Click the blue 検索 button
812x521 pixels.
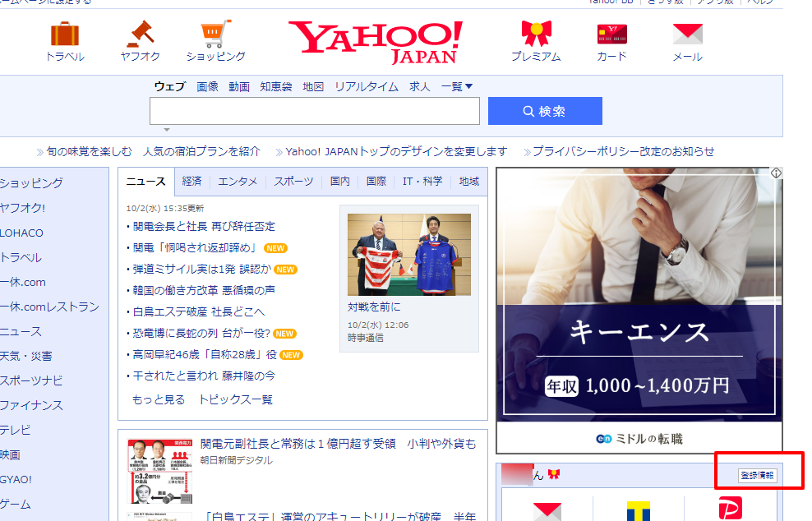[x=545, y=111]
